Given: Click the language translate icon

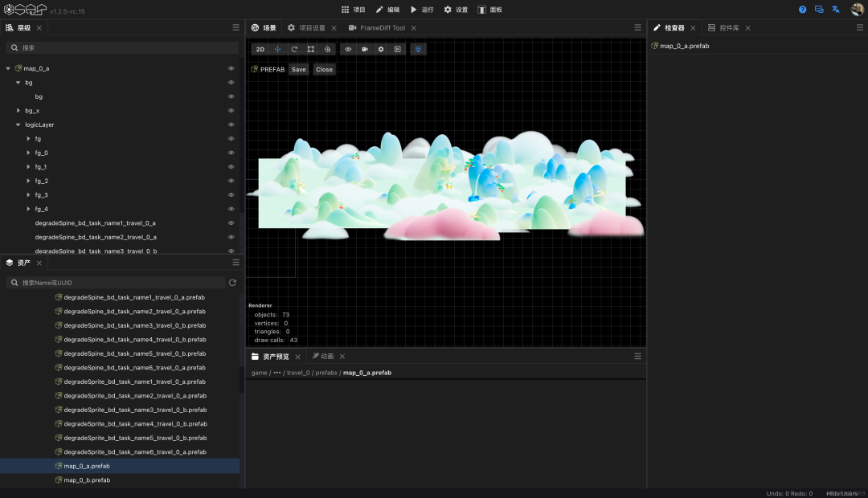Looking at the screenshot, I should (836, 10).
